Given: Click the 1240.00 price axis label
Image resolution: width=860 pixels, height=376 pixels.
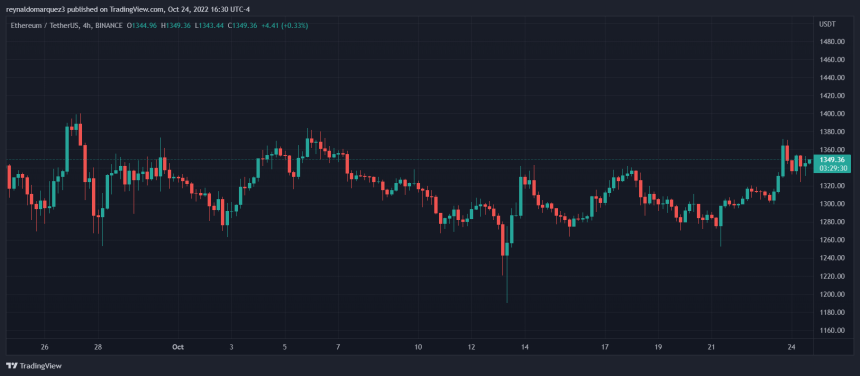Looking at the screenshot, I should click(831, 258).
